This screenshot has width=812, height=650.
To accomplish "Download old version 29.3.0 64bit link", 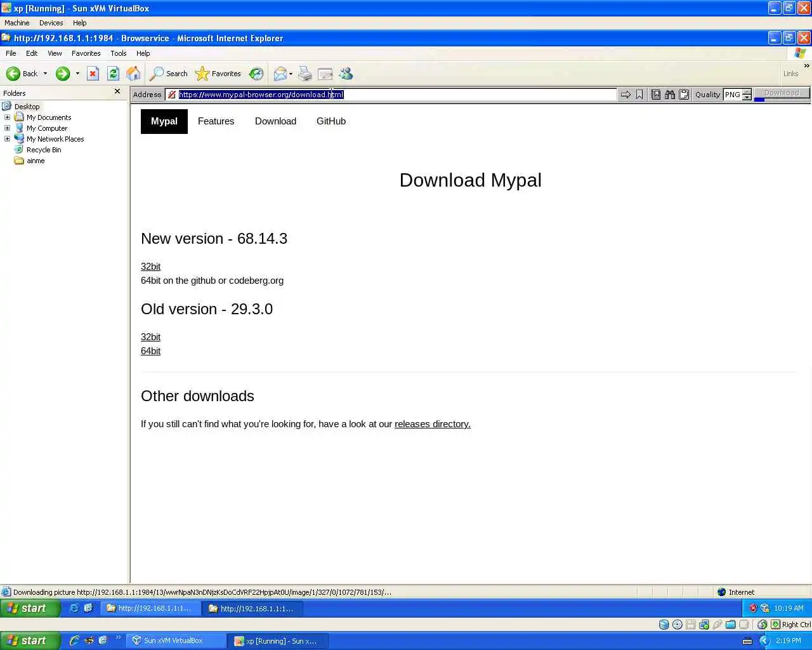I will pos(150,351).
